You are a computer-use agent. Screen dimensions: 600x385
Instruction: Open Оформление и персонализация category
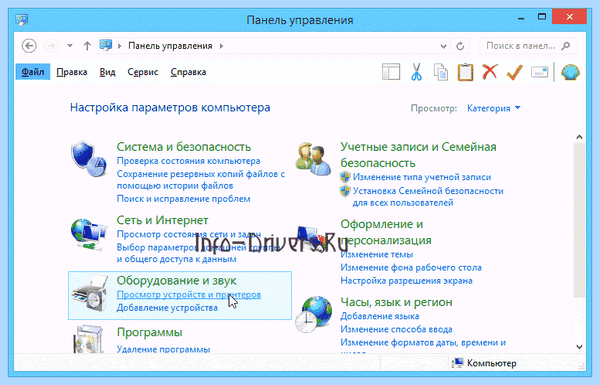click(386, 232)
